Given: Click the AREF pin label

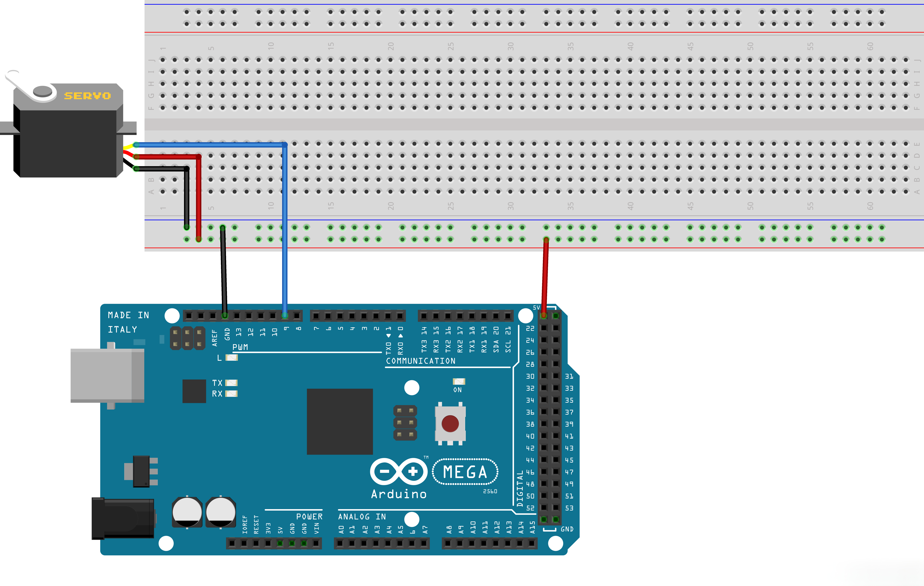Looking at the screenshot, I should tap(215, 338).
